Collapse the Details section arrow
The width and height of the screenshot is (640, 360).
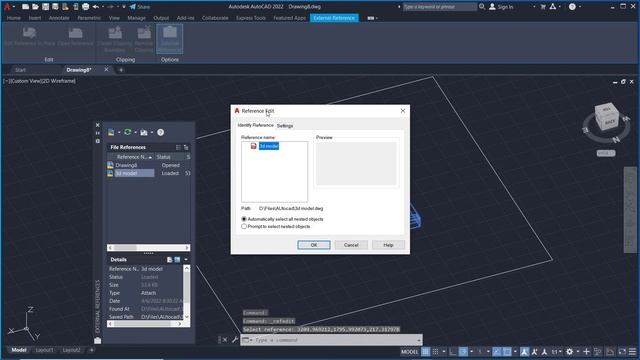point(186,260)
